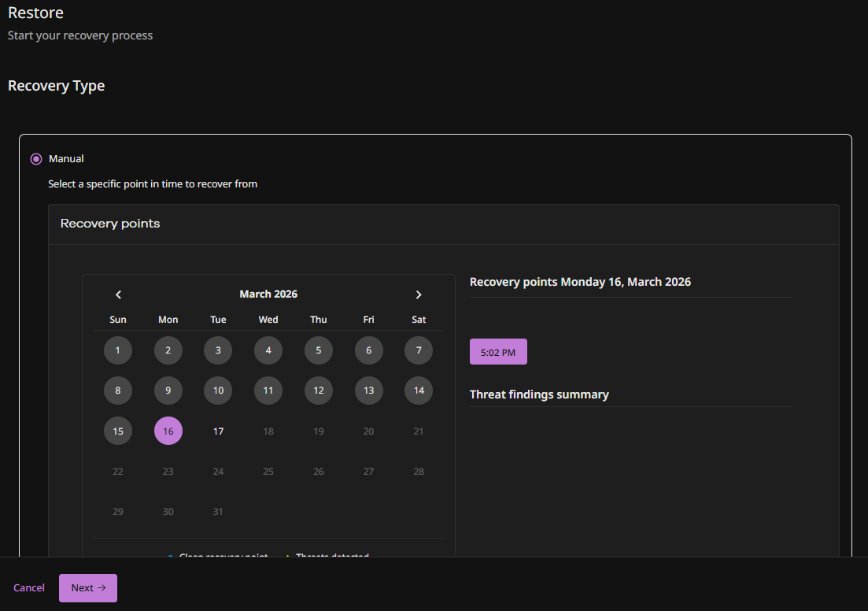
Task: Select March 11 on the calendar
Action: [x=268, y=391]
